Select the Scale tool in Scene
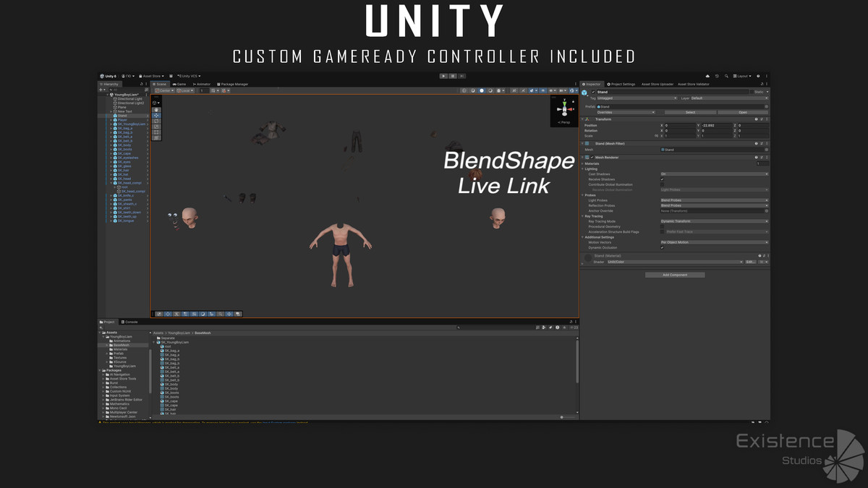Screen dimensions: 868x488 click(x=156, y=127)
